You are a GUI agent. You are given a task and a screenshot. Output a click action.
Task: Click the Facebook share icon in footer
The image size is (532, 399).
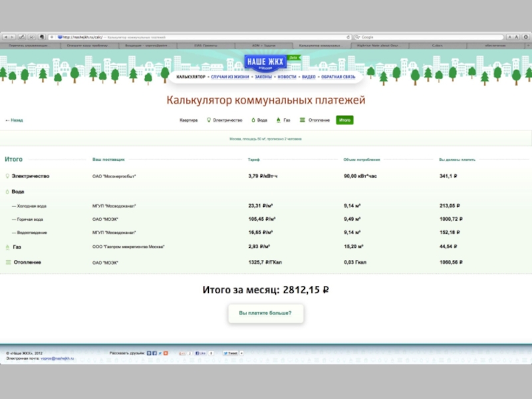coord(155,353)
